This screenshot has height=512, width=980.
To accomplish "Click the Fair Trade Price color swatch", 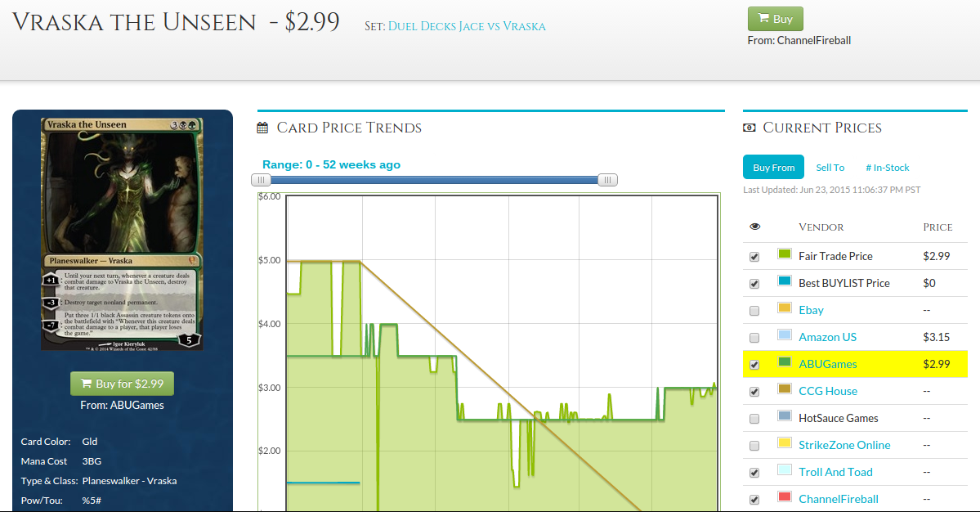I will (x=785, y=254).
